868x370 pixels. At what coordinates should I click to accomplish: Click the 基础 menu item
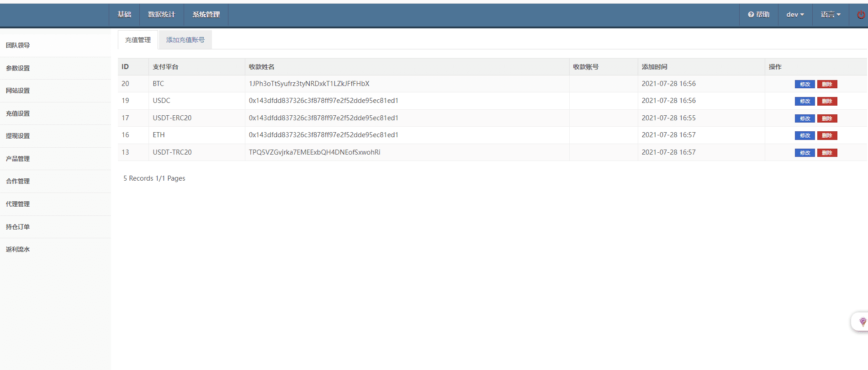pyautogui.click(x=124, y=15)
